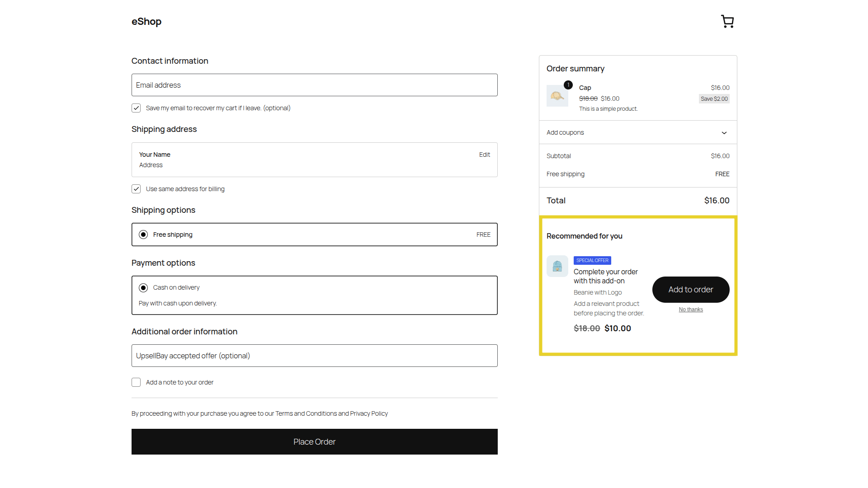
Task: Click the Cap product thumbnail
Action: coord(557,96)
